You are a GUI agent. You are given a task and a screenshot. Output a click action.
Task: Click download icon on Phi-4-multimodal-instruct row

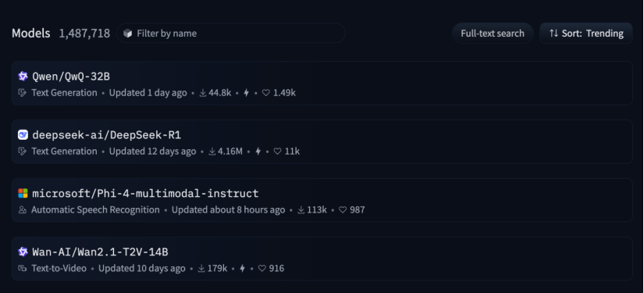click(x=301, y=210)
